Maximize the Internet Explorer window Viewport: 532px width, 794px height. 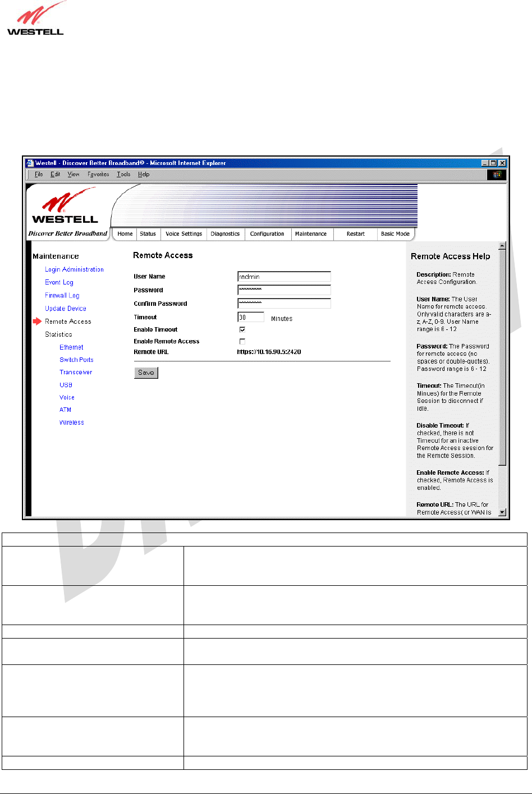[x=493, y=163]
